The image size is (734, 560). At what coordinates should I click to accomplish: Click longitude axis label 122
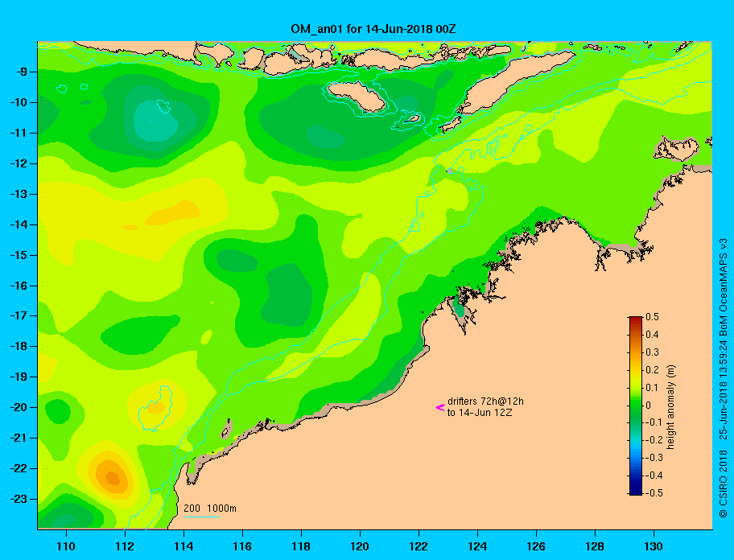[419, 546]
